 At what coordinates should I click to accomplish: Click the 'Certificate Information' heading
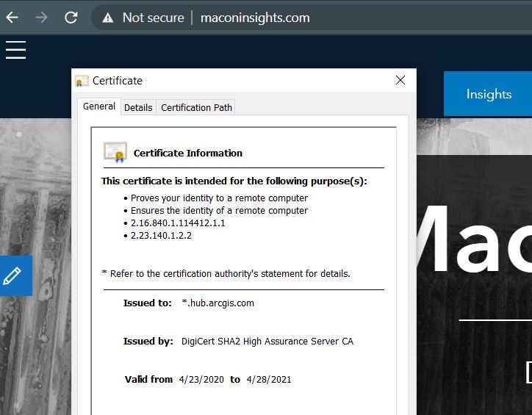click(188, 154)
